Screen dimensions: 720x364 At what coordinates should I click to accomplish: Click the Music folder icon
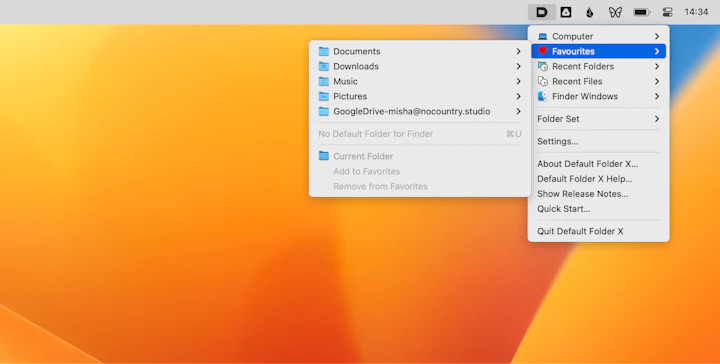[x=324, y=81]
